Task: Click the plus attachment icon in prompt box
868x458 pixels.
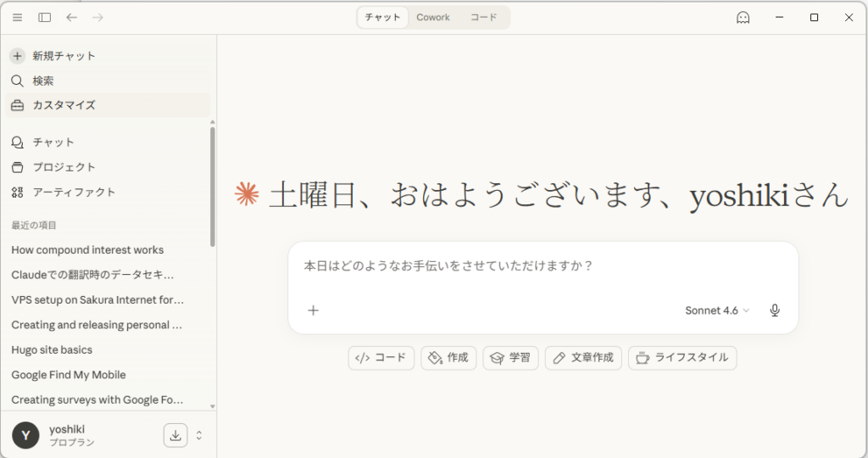Action: point(313,310)
